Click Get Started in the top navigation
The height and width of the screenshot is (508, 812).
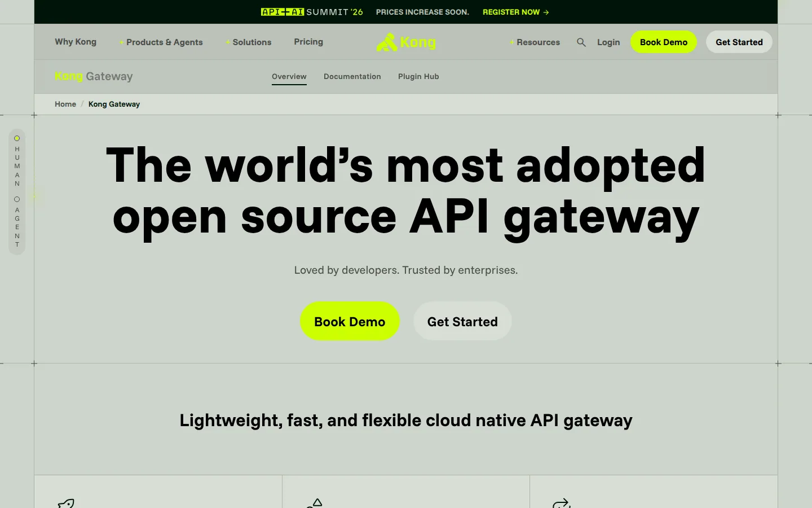point(739,42)
